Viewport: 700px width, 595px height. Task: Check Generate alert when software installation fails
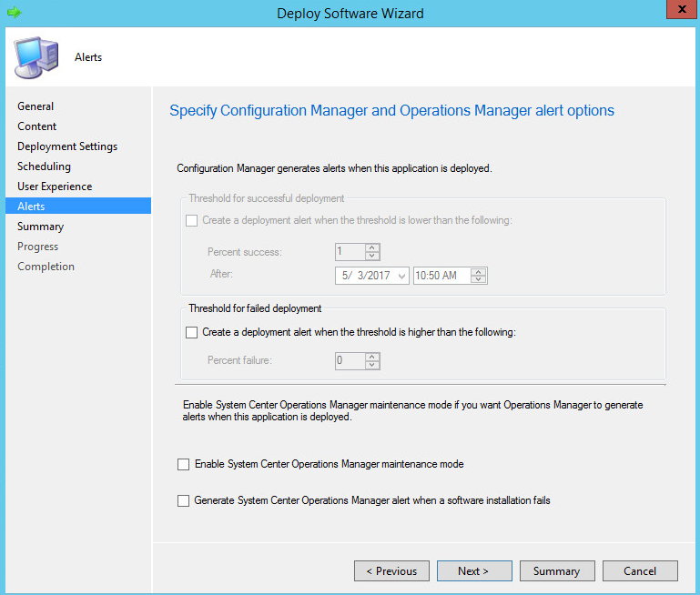184,501
